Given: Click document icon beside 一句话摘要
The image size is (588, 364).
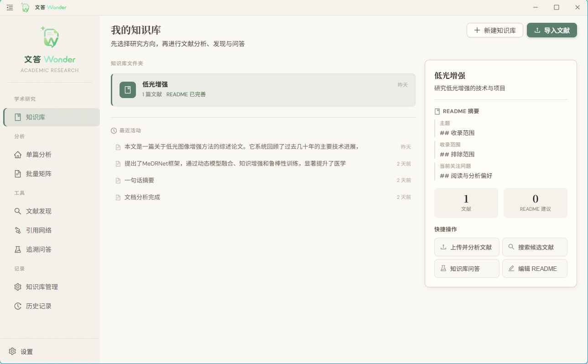Looking at the screenshot, I should click(x=118, y=181).
